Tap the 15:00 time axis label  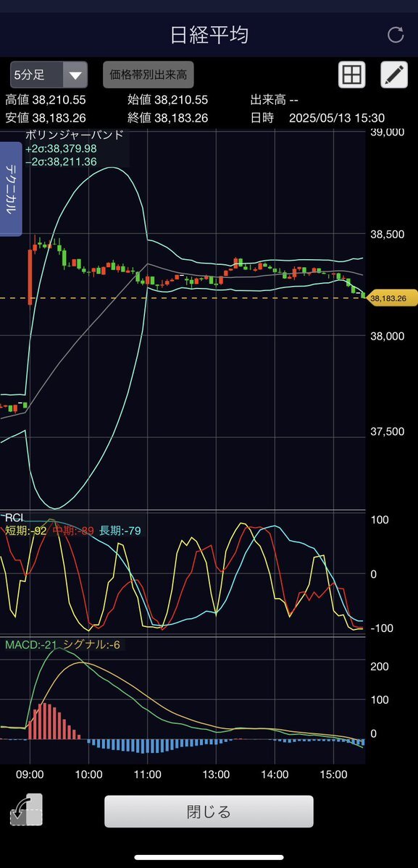[333, 774]
